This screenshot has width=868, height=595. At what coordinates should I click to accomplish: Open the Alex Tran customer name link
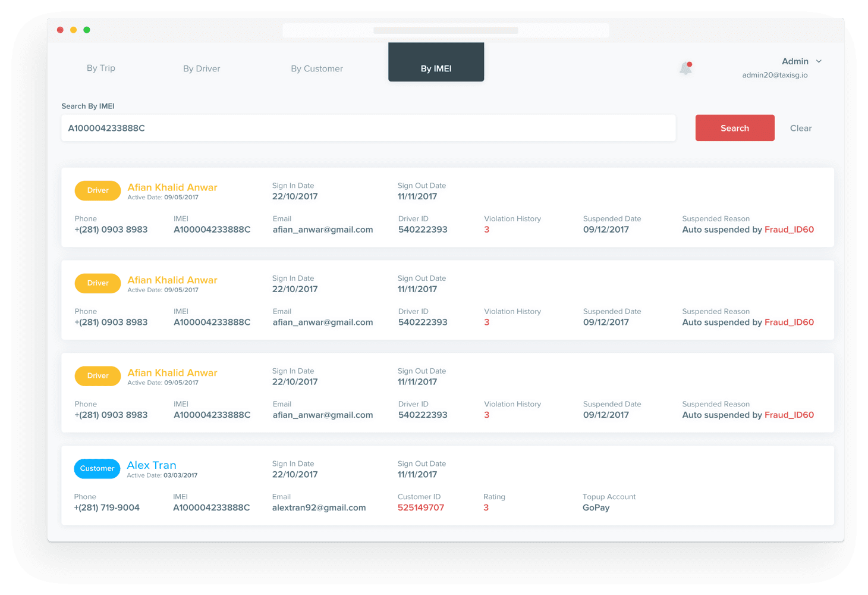click(x=152, y=465)
